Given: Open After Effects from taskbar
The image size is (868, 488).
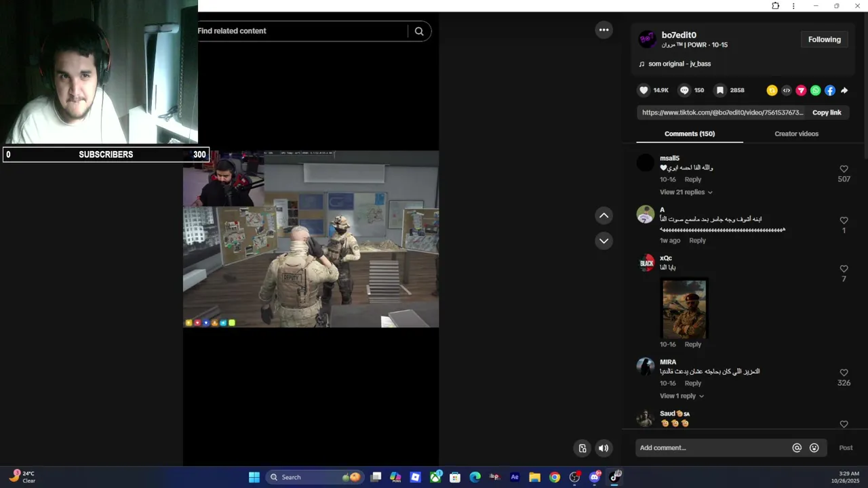Looking at the screenshot, I should pyautogui.click(x=515, y=477).
